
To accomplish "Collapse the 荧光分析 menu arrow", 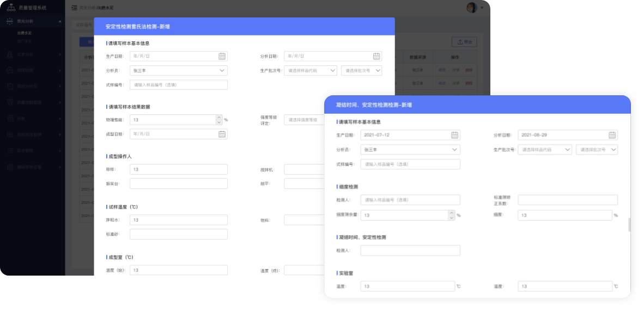I will tap(60, 21).
